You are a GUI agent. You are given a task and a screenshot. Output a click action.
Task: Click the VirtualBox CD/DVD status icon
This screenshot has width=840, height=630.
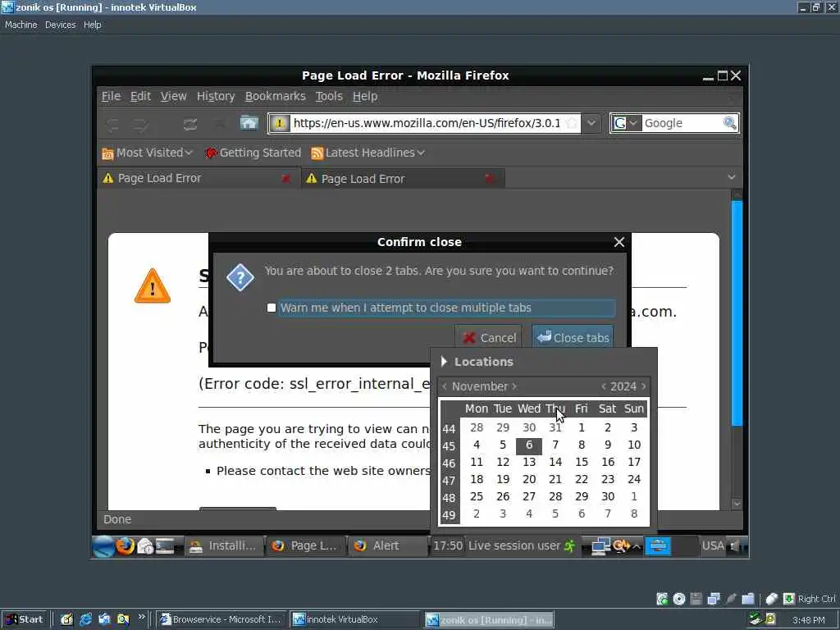[x=678, y=599]
